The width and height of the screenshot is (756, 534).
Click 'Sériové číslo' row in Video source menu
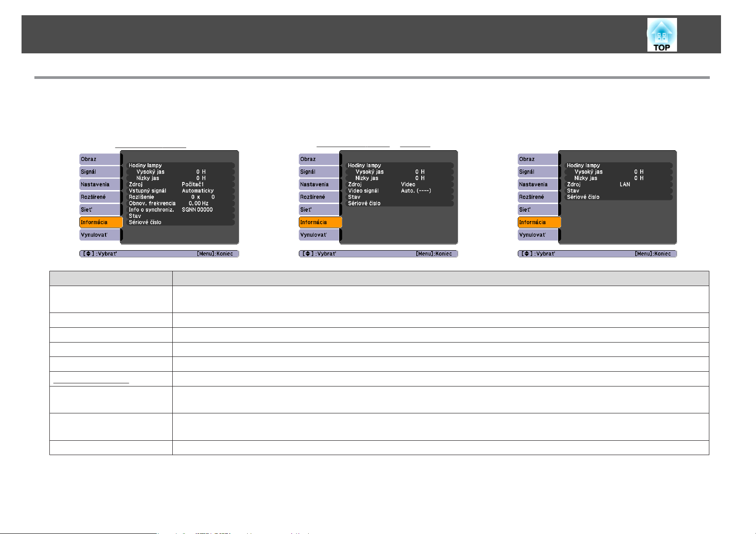pos(399,203)
